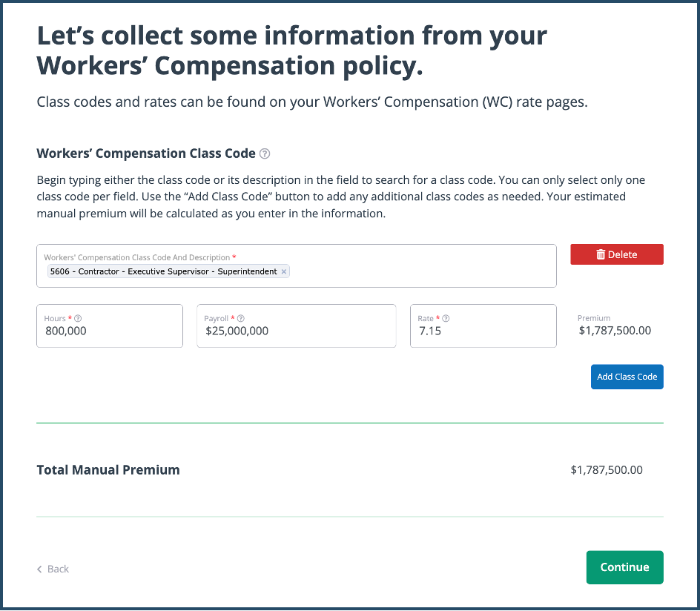Select the 5606 Contractor Executive Supervisor chip
The width and height of the screenshot is (700, 611).
[x=163, y=272]
